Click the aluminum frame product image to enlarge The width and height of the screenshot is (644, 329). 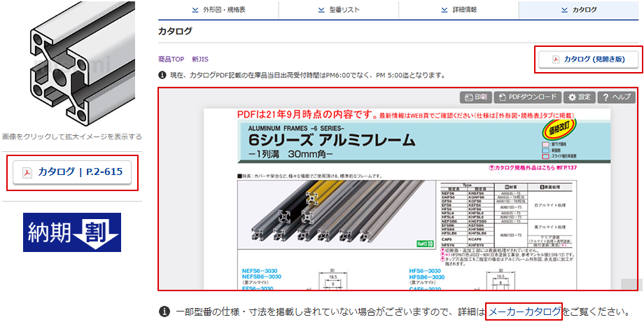(82, 64)
